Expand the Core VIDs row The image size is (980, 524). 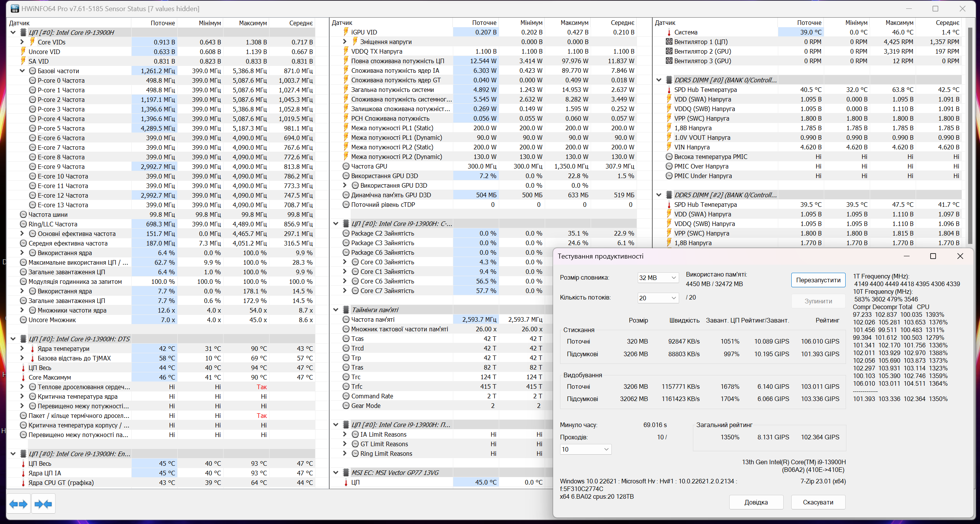tap(22, 42)
